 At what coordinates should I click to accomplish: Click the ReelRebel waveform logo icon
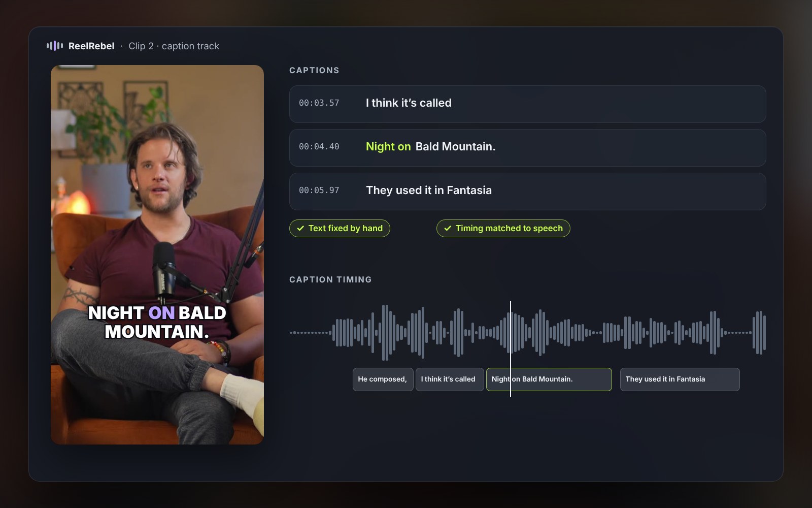point(55,46)
